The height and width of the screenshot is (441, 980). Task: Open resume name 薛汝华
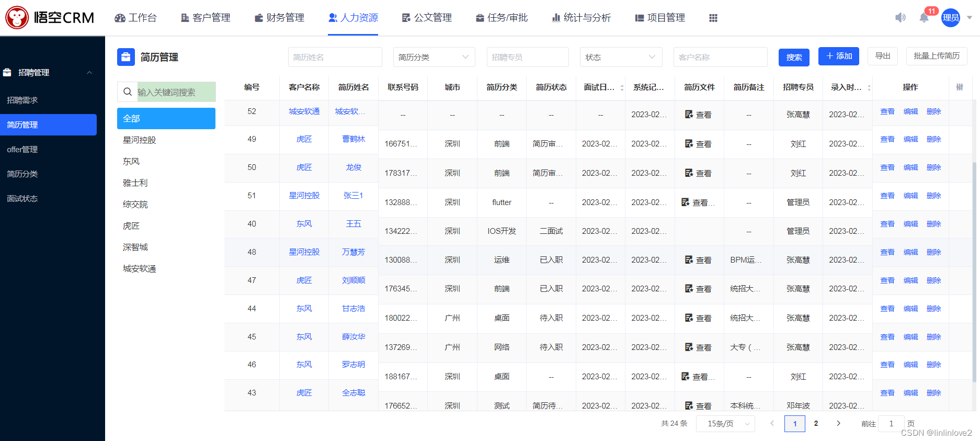pyautogui.click(x=354, y=337)
